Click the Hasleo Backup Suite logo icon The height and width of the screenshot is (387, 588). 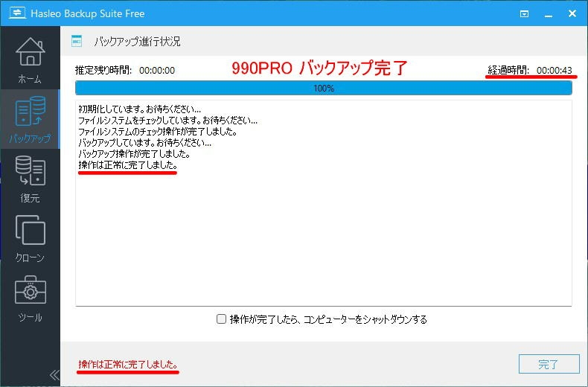point(17,13)
